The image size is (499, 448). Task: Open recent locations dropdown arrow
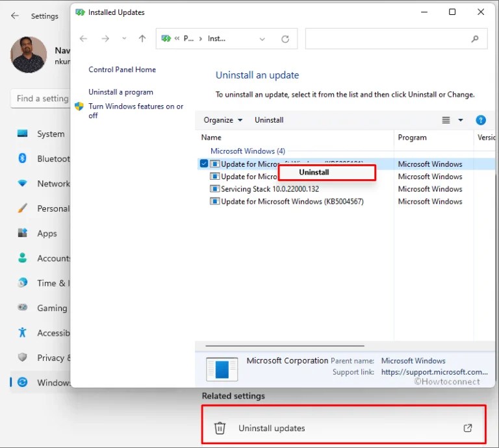point(124,38)
